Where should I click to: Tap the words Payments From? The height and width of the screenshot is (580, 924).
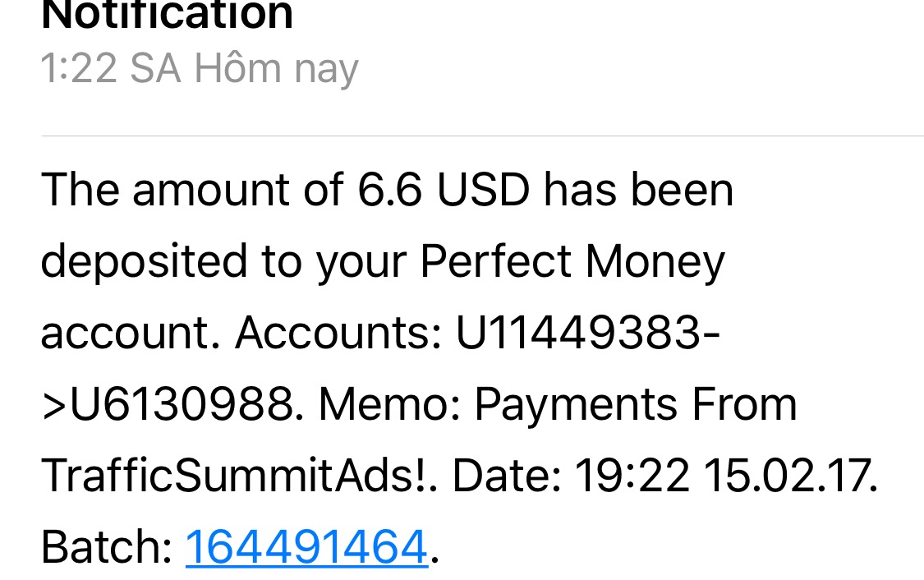pos(636,404)
